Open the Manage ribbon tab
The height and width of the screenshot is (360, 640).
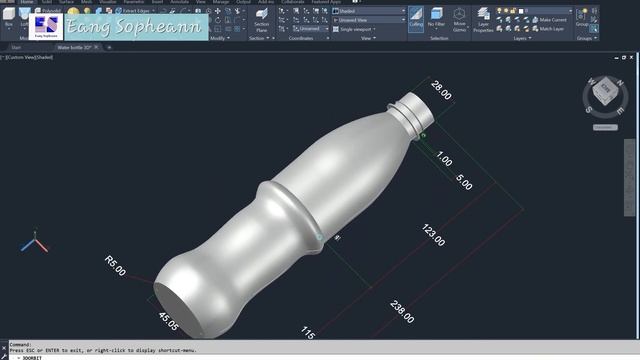coord(220,2)
